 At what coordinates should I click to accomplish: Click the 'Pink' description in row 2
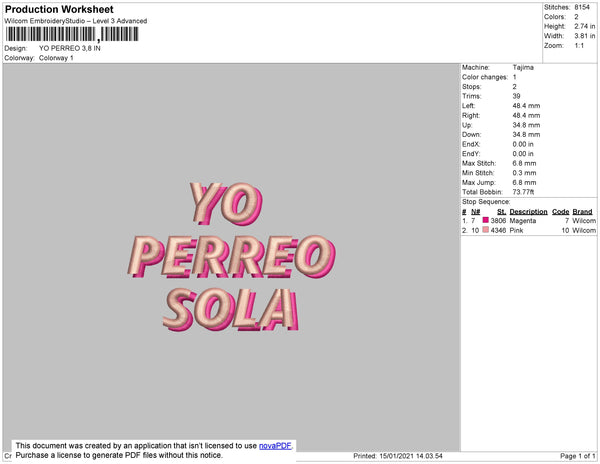[x=516, y=230]
